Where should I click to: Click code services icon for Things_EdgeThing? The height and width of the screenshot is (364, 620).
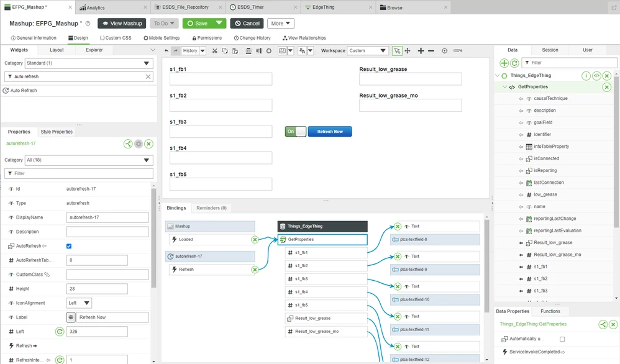tap(596, 76)
